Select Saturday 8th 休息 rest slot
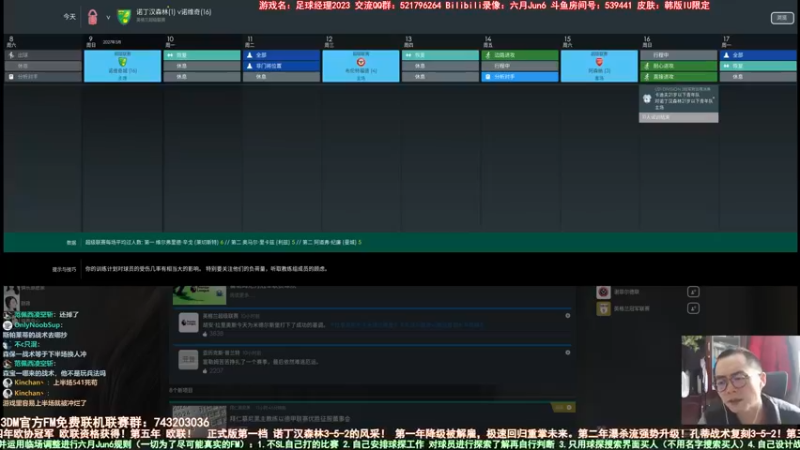This screenshot has width=800, height=450. (43, 66)
